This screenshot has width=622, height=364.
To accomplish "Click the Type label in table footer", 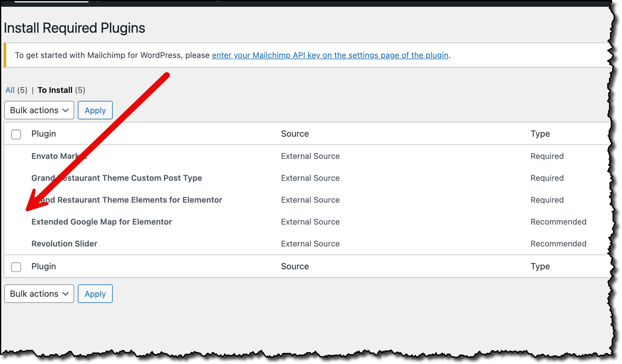I will click(x=540, y=267).
